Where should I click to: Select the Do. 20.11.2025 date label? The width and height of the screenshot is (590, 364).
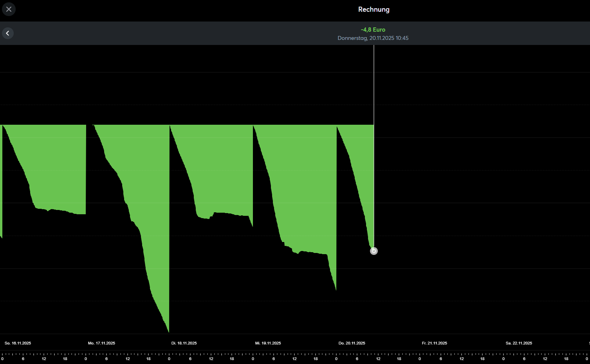point(352,343)
